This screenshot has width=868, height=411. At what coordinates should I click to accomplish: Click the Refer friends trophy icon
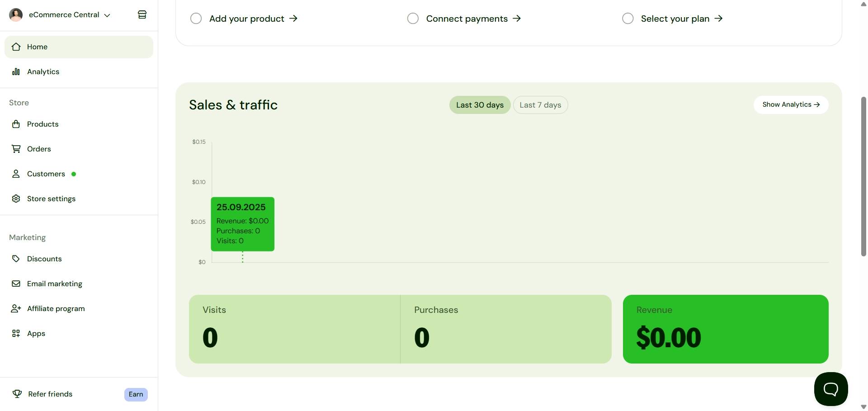[17, 394]
